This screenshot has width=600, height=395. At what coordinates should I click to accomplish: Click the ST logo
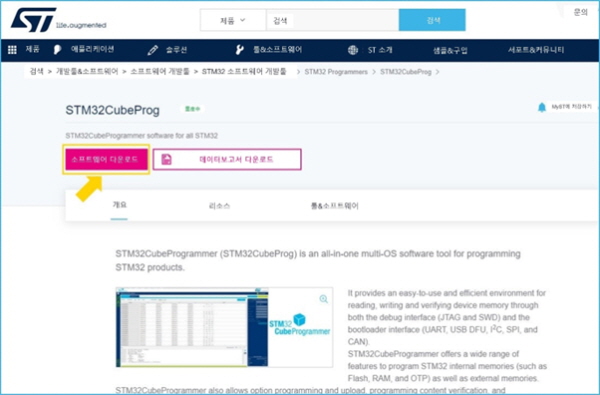tap(34, 20)
